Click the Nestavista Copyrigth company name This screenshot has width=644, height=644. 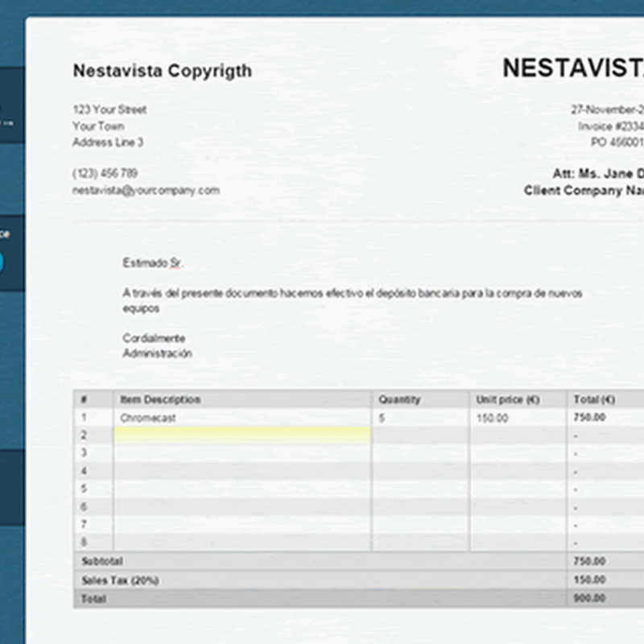162,71
